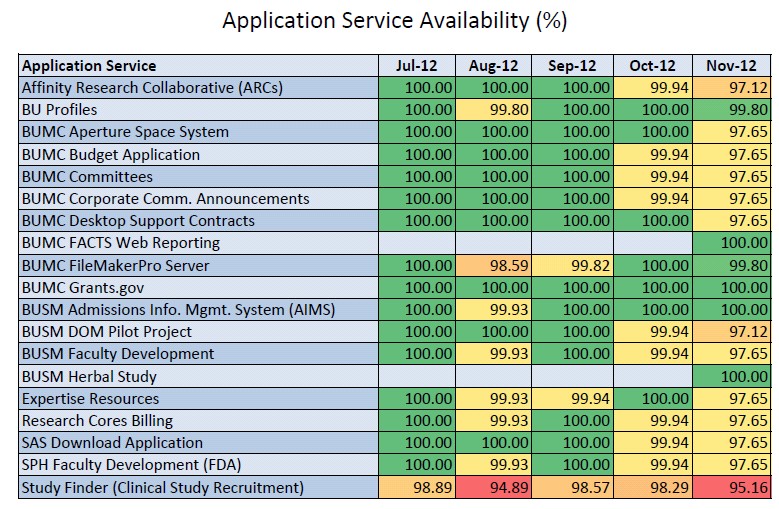Select the SAS Download Application row label

199,442
